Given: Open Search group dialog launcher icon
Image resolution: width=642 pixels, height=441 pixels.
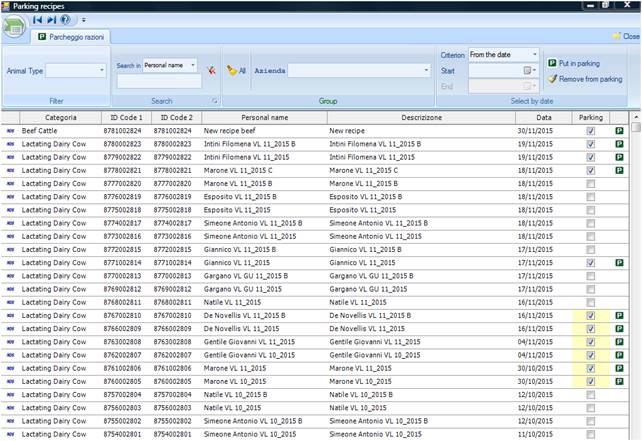Looking at the screenshot, I should (215, 101).
